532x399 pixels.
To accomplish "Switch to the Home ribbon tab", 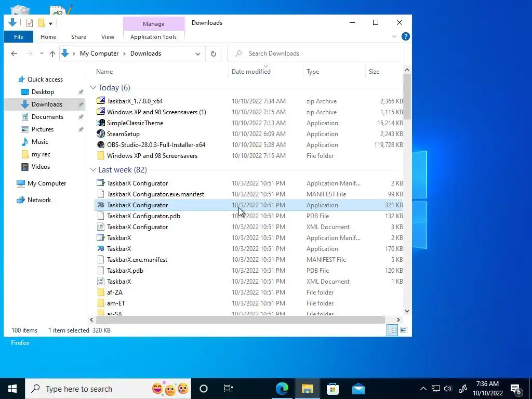I will coord(48,37).
